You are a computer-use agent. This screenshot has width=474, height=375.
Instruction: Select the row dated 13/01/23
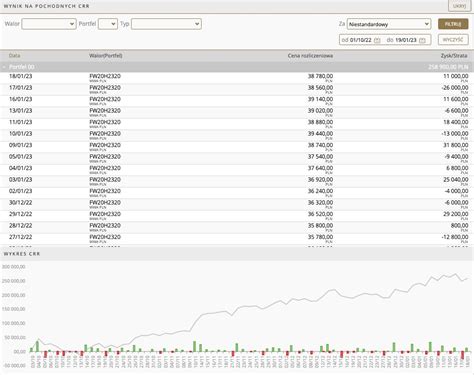point(237,112)
